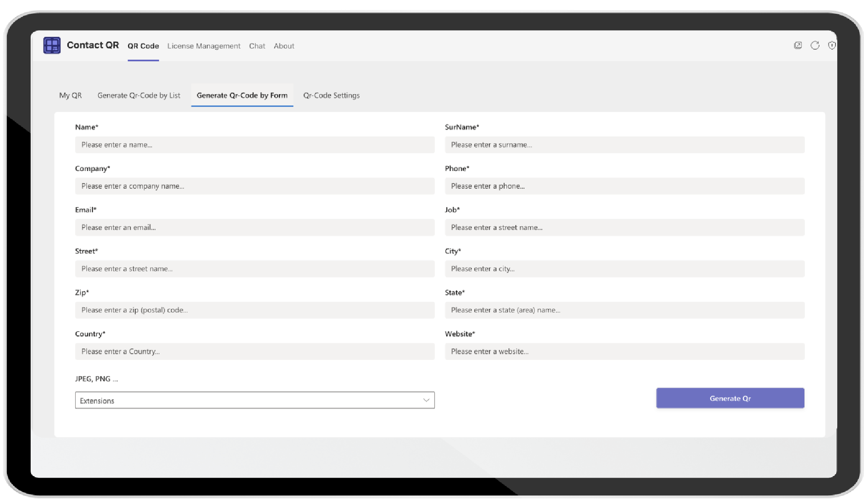Click the Country entry box
This screenshot has width=864, height=504.
(x=255, y=351)
